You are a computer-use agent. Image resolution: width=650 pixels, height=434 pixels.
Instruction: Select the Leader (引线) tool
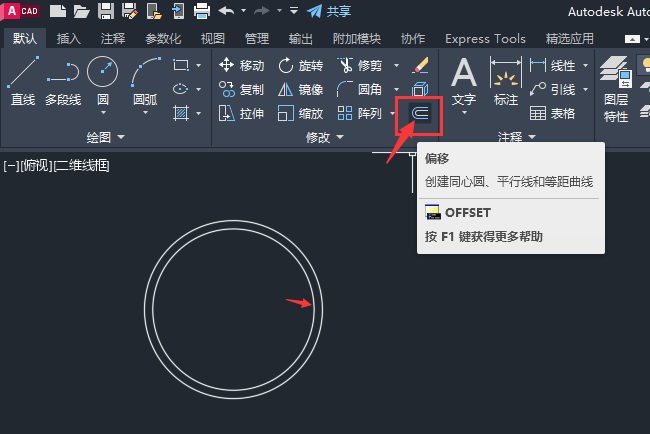click(553, 89)
